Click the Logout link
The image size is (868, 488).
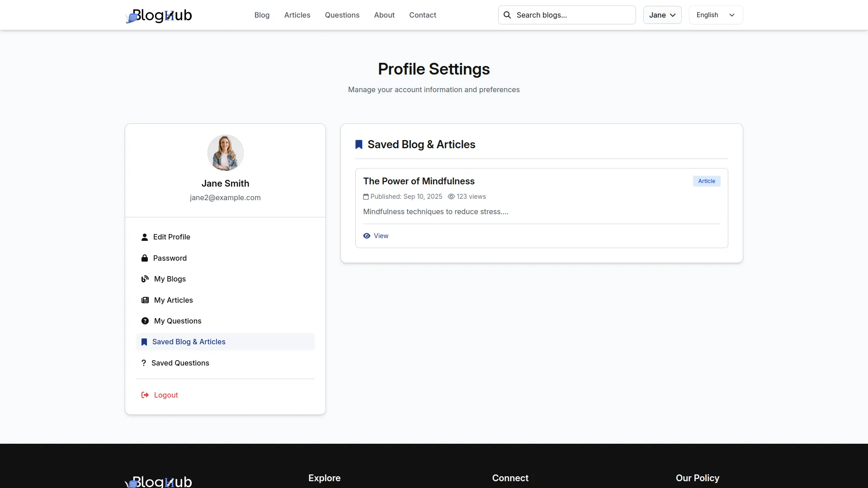tap(166, 395)
